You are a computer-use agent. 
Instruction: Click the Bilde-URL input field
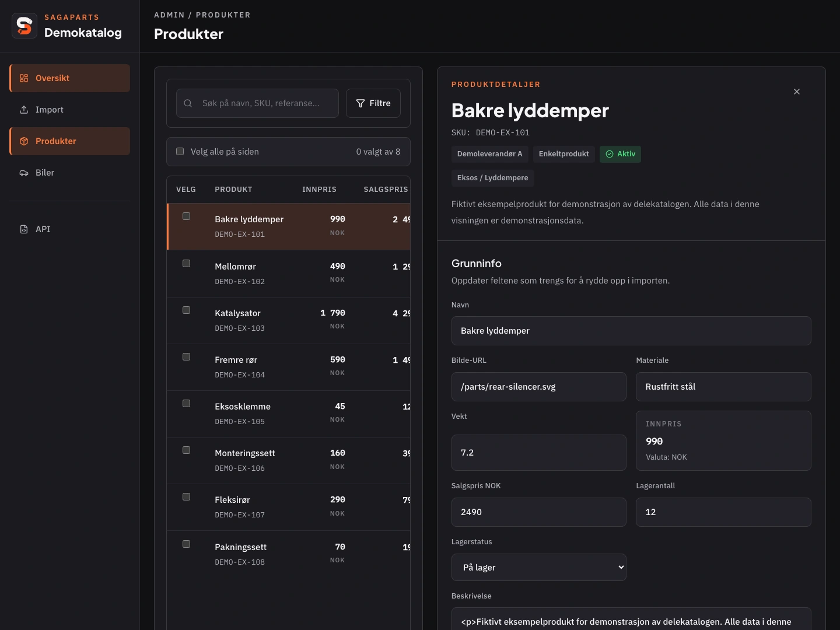(539, 387)
